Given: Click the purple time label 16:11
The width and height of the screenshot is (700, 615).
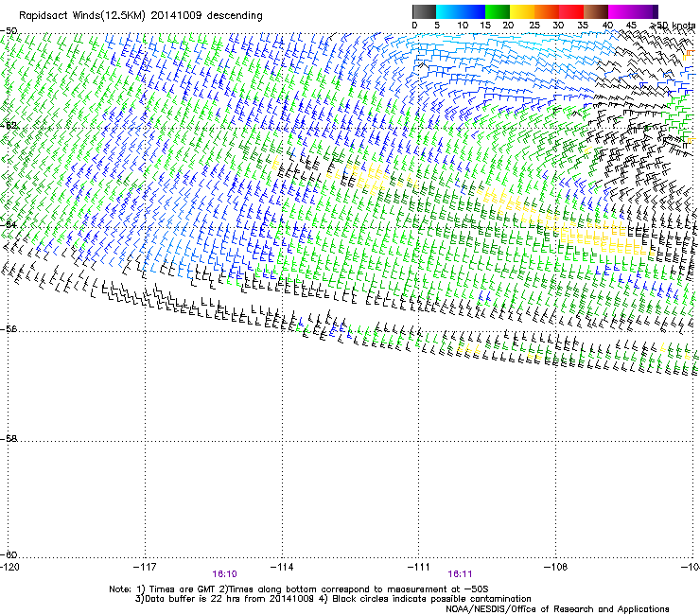Looking at the screenshot, I should (x=460, y=574).
